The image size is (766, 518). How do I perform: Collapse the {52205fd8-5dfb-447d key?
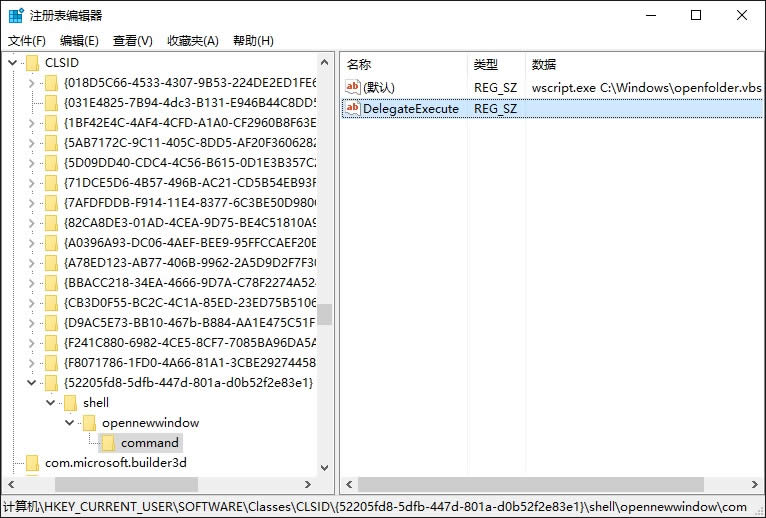tap(32, 383)
